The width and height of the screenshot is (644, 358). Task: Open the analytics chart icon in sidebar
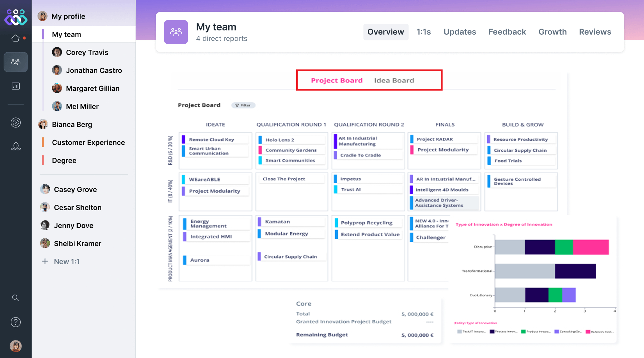pyautogui.click(x=16, y=86)
